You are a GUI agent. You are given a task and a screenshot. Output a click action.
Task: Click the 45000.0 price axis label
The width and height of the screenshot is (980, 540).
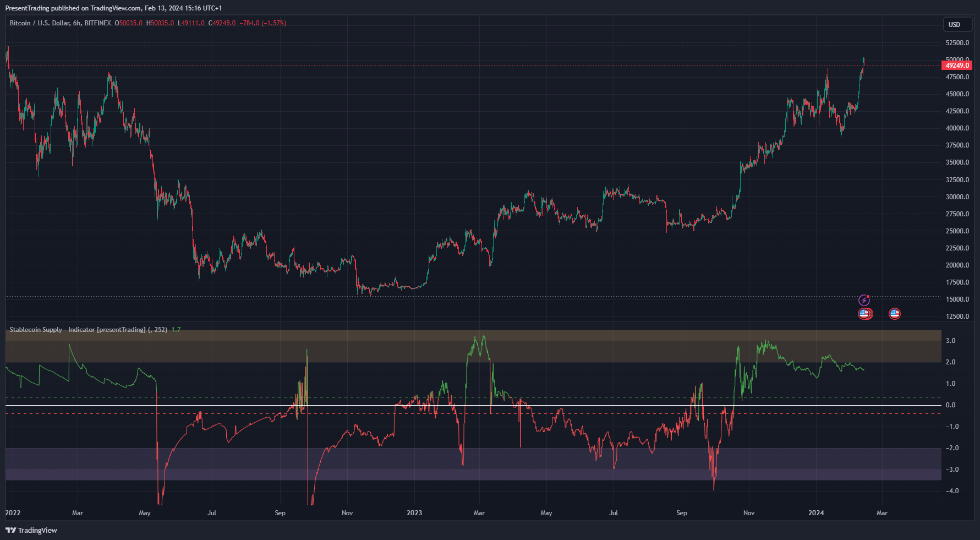(957, 94)
